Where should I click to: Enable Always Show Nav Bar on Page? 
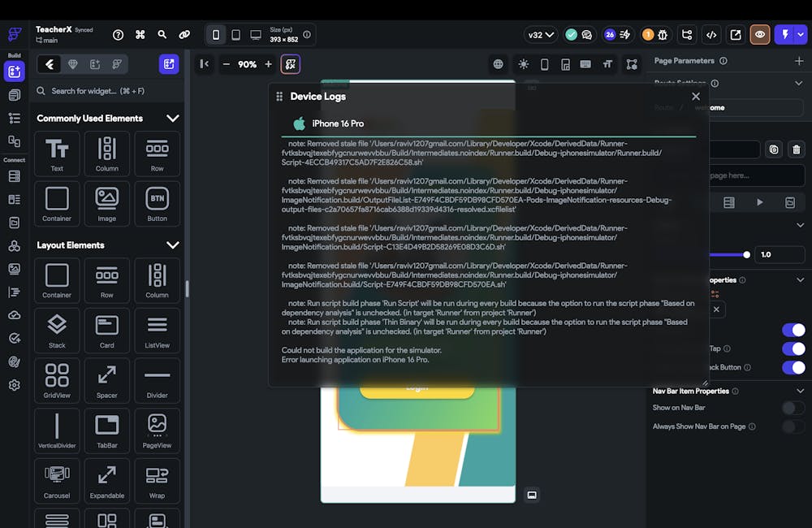point(793,426)
